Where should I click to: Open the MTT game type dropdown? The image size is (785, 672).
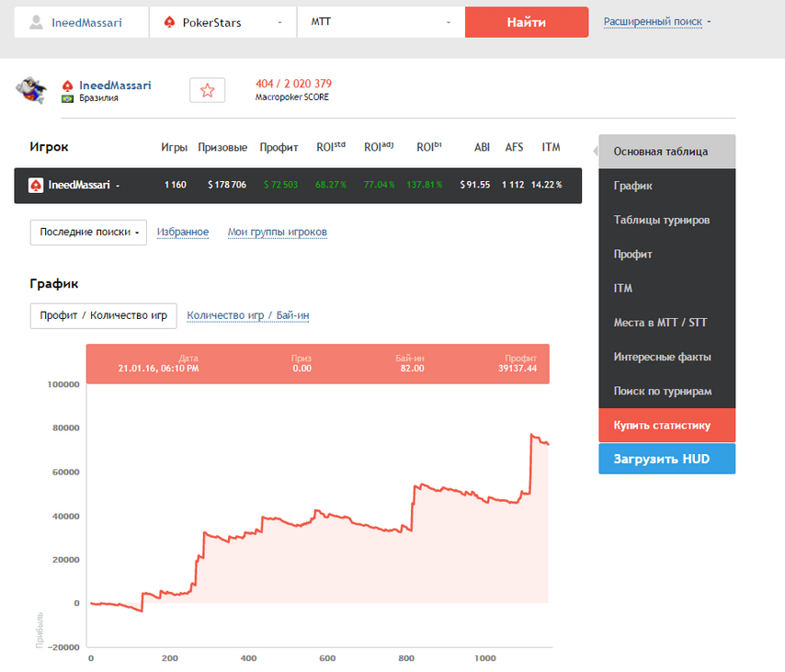pyautogui.click(x=381, y=22)
